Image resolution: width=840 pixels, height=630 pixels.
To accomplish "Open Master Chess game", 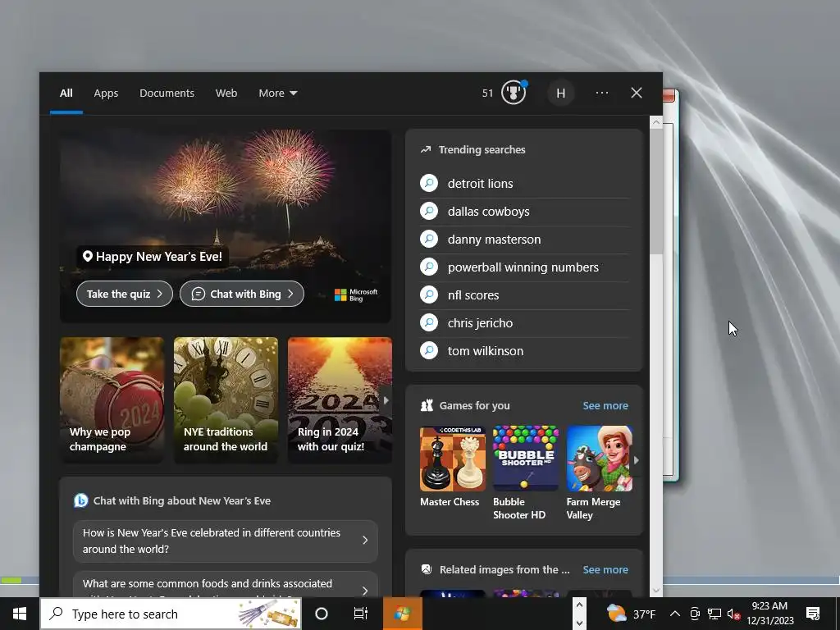I will coord(452,467).
